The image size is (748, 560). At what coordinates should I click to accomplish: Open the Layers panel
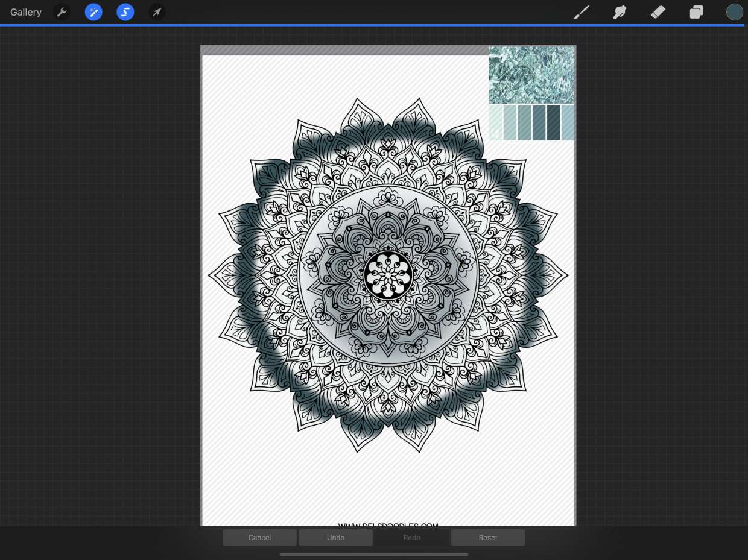click(x=697, y=12)
